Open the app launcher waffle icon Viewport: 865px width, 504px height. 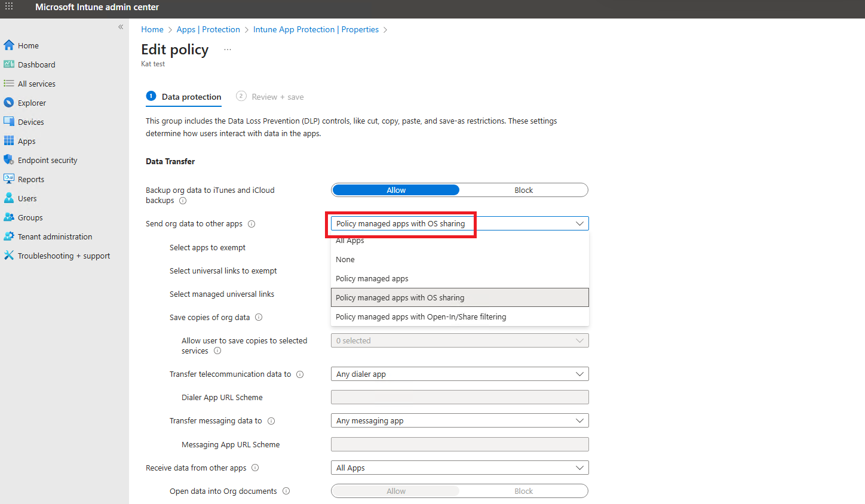9,7
